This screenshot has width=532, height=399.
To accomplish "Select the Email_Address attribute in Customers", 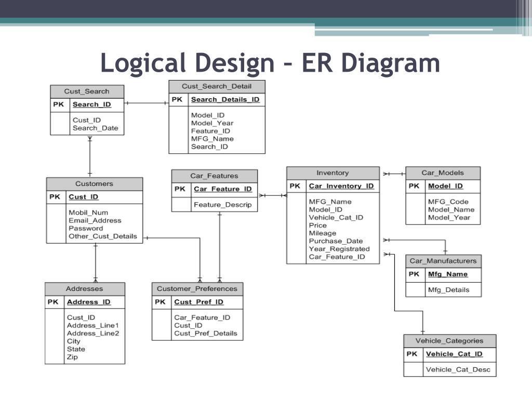I will [x=95, y=221].
